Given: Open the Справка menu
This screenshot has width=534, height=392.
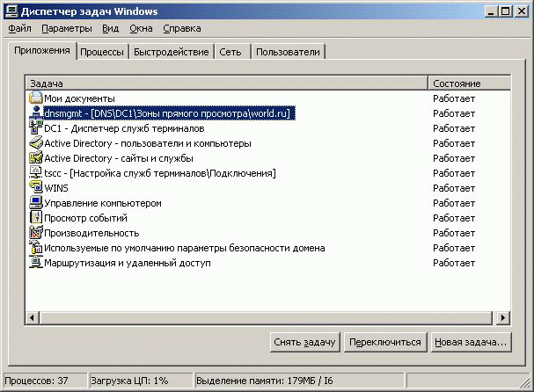Looking at the screenshot, I should 182,28.
